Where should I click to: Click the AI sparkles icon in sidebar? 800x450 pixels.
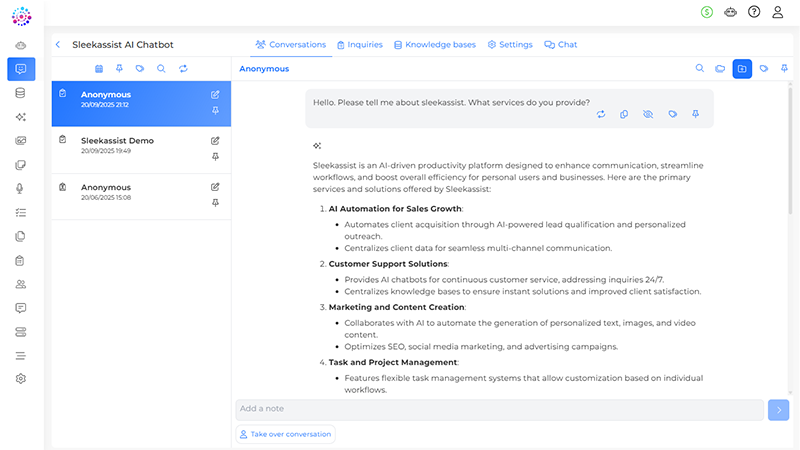[21, 117]
